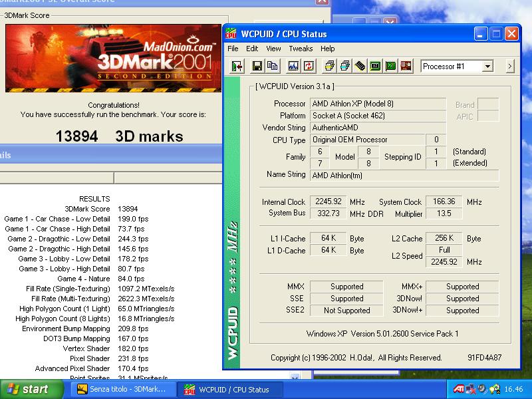
Task: Click the cyan-striped stacked windows icon
Action: (344, 66)
